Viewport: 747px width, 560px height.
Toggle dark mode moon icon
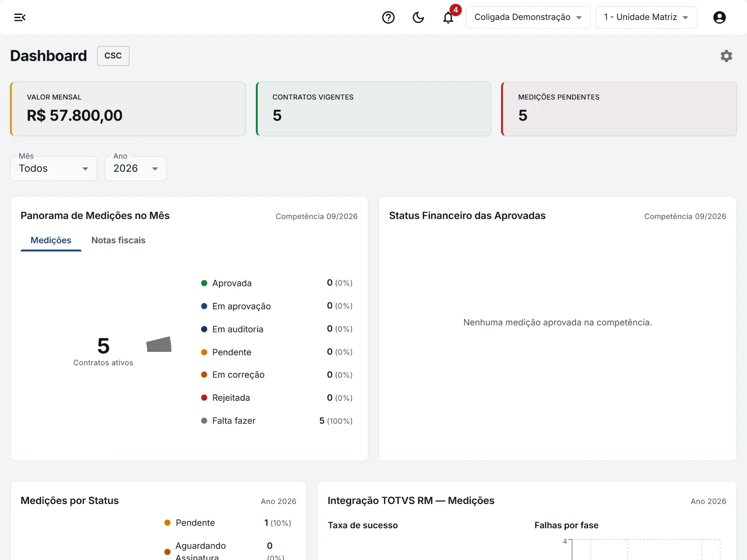418,17
